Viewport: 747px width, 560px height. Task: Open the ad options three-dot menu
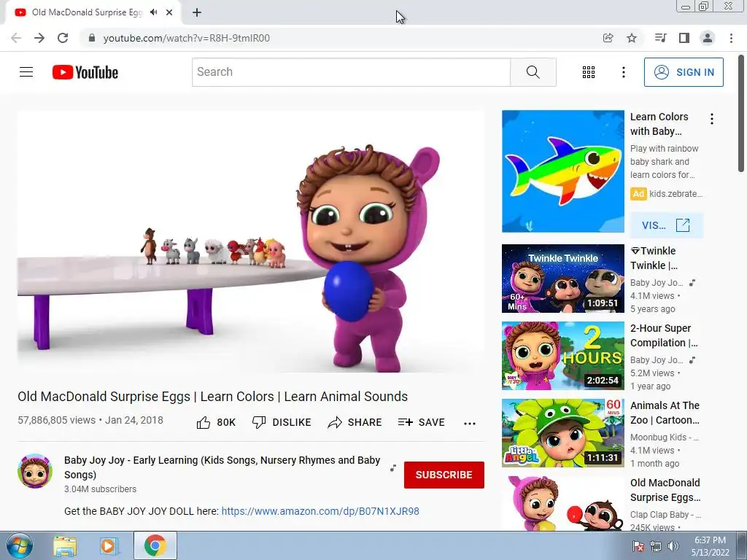click(712, 119)
